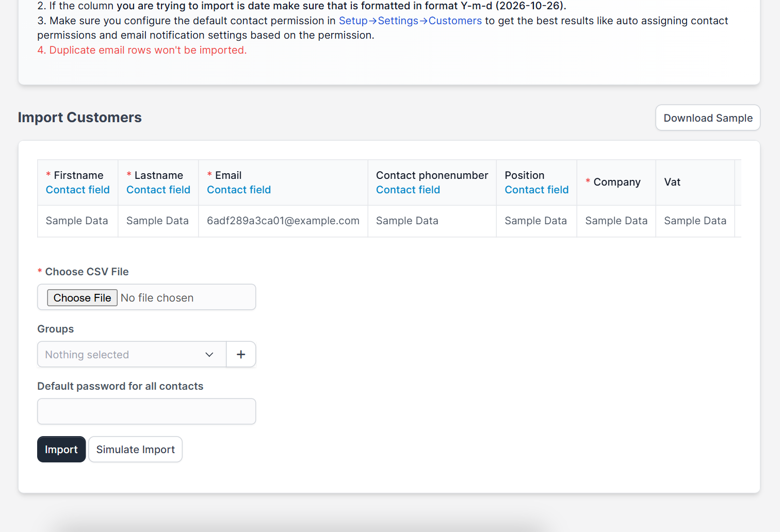Image resolution: width=780 pixels, height=532 pixels.
Task: Click 'Contact field' under Lastname
Action: point(158,190)
